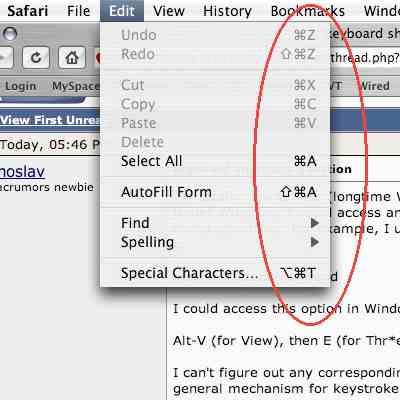Click the 'macrumors newbie' user title
The image size is (400, 400).
(x=47, y=187)
